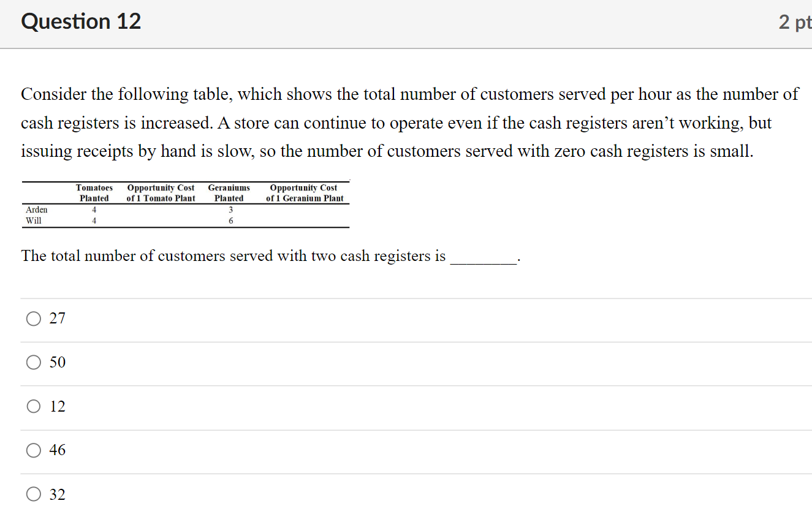Screen dimensions: 812x528
Task: Click the answer label 12
Action: tap(57, 406)
